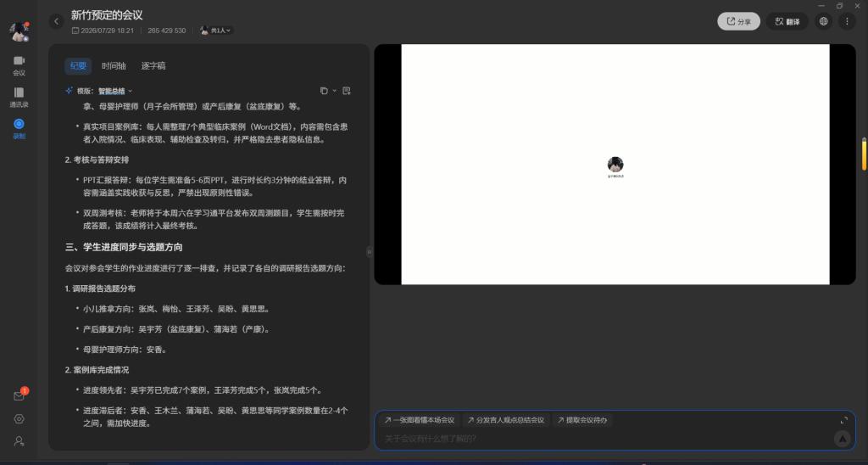This screenshot has height=465, width=868.
Task: Expand the chat box with the fullscreen icon
Action: pyautogui.click(x=843, y=421)
